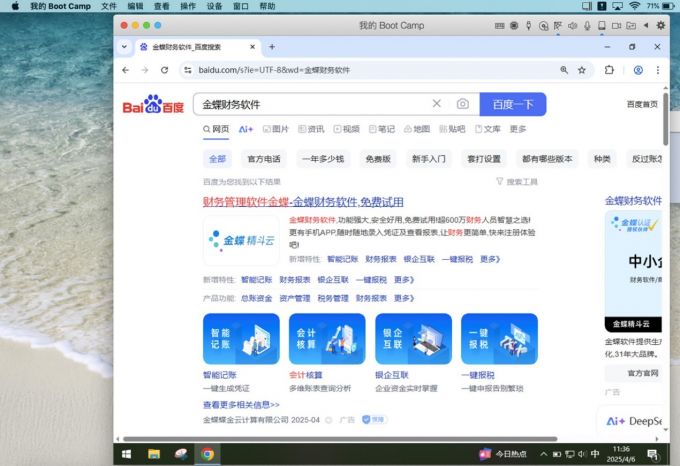Screen dimensions: 680x466
Task: Click the microphone icon in Parallels toolbar
Action: [x=587, y=26]
